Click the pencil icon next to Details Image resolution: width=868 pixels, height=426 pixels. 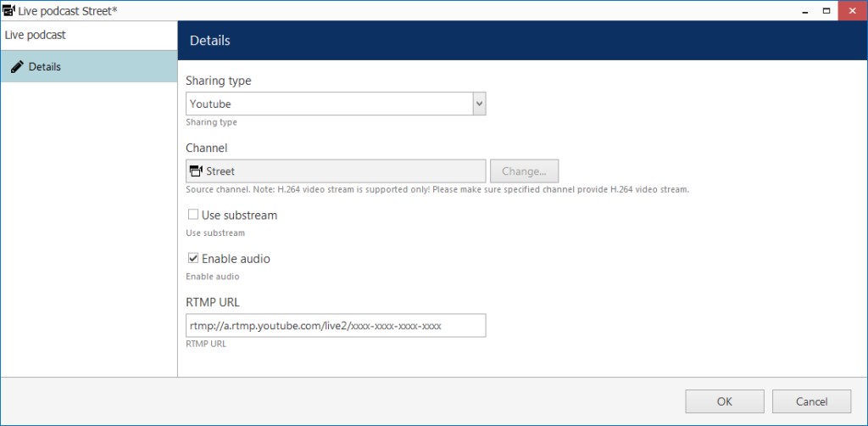(x=17, y=67)
